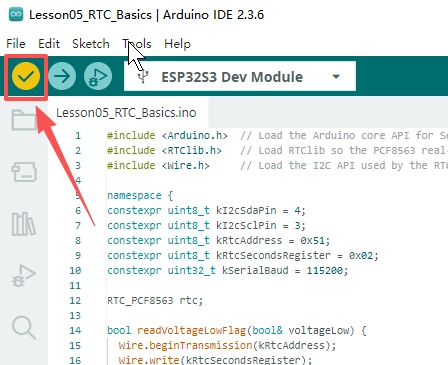Open the Tools menu
The image size is (448, 365).
pos(137,44)
